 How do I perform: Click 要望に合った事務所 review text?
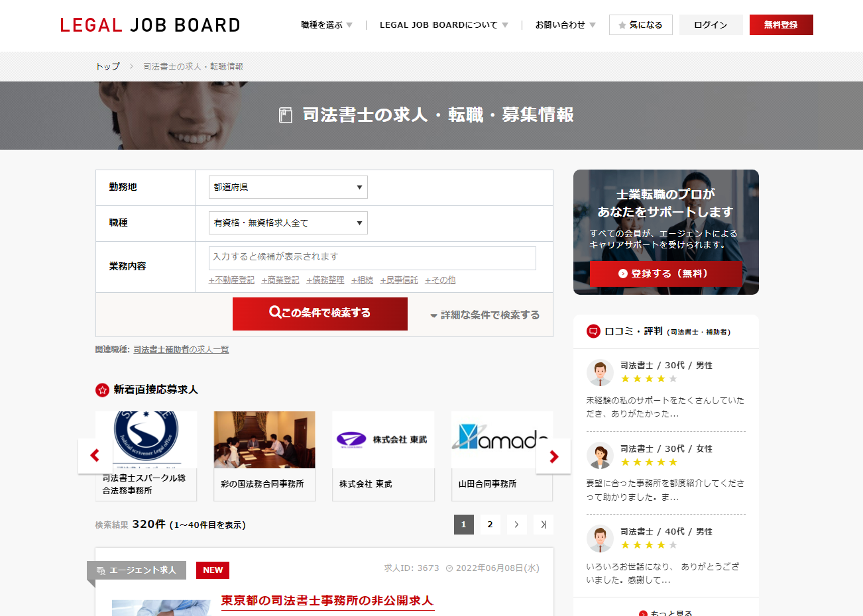pyautogui.click(x=665, y=490)
